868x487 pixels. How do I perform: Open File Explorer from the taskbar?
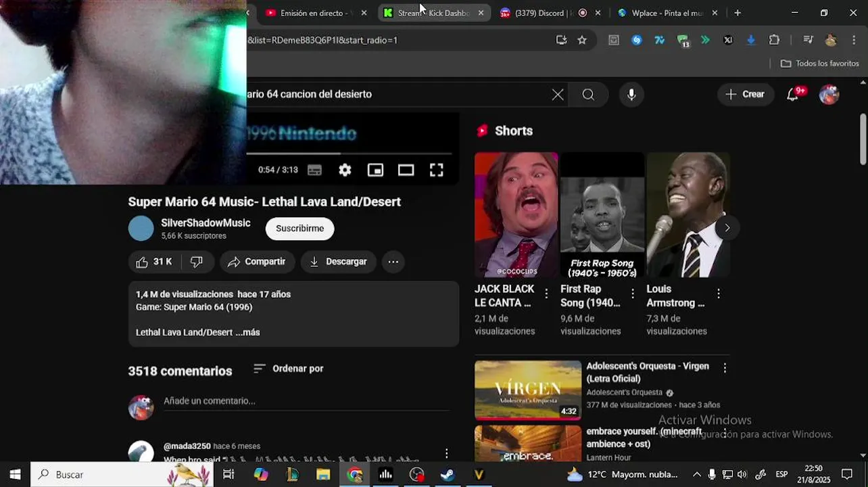click(323, 474)
